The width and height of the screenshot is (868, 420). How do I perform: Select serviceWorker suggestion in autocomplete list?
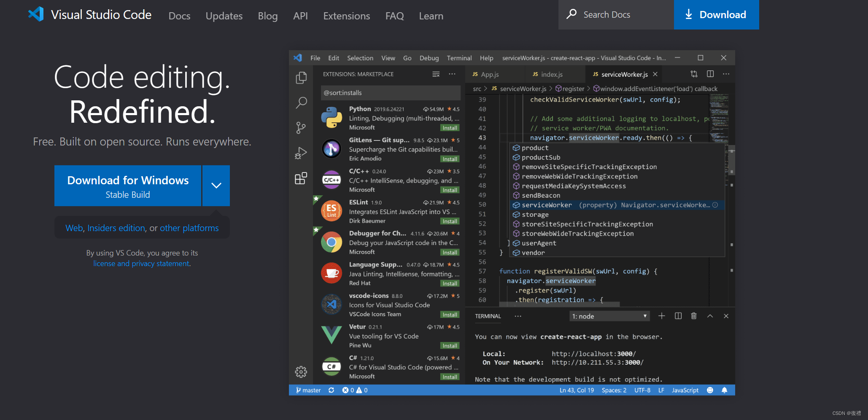pyautogui.click(x=617, y=205)
